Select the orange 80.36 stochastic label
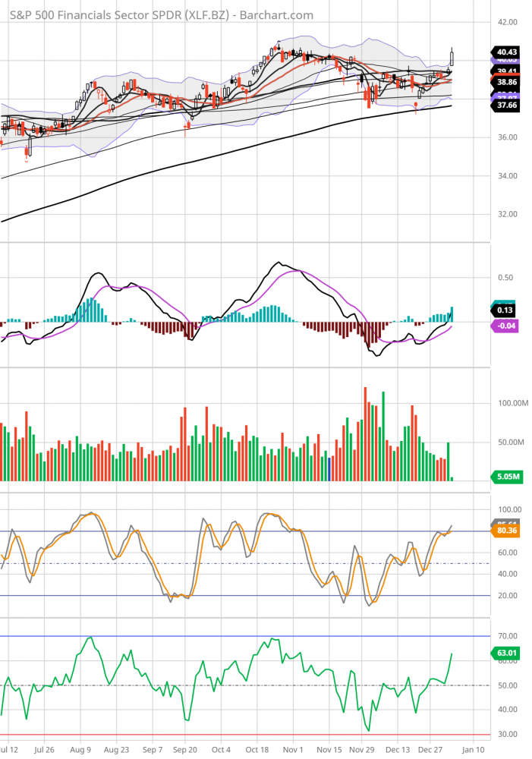 pos(505,531)
